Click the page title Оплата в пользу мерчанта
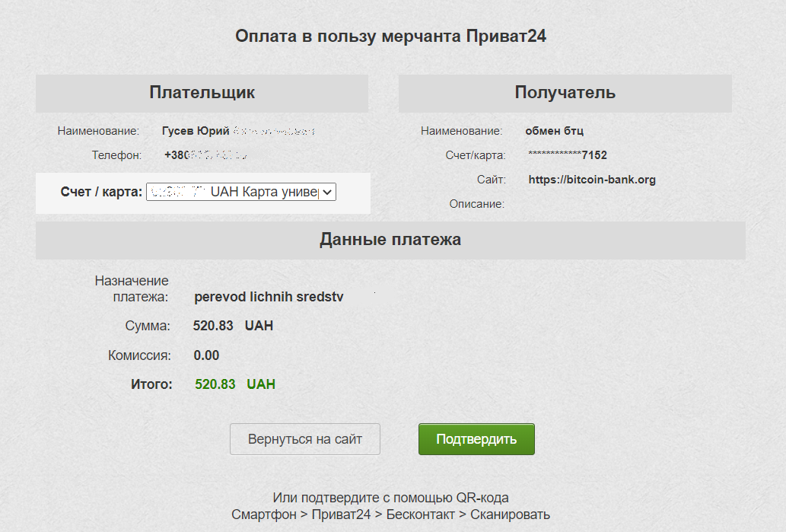The width and height of the screenshot is (786, 532). [x=390, y=37]
